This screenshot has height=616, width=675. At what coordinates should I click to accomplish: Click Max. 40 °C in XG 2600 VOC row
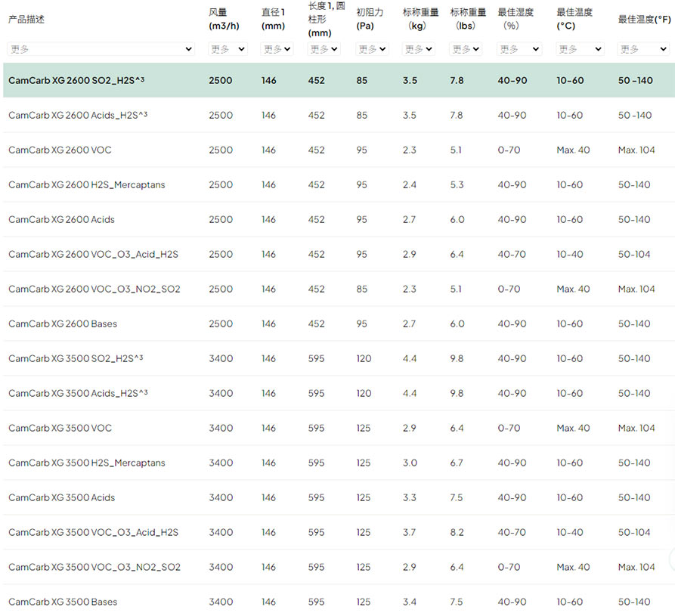[573, 150]
